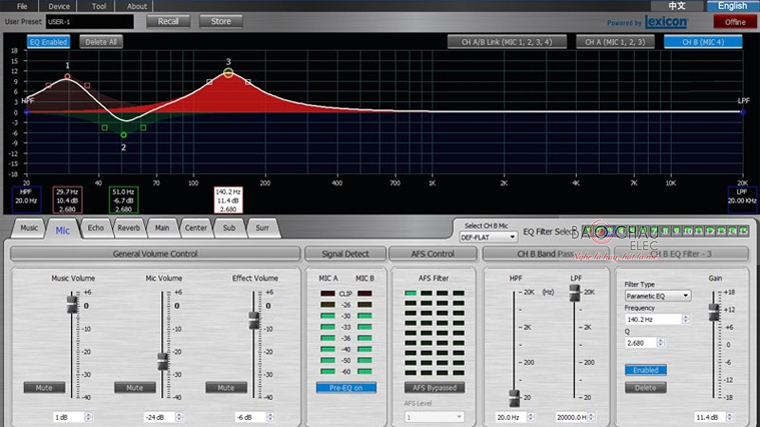Click the LPF 20.00 KHz info box
The height and width of the screenshot is (427, 760).
[x=742, y=200]
